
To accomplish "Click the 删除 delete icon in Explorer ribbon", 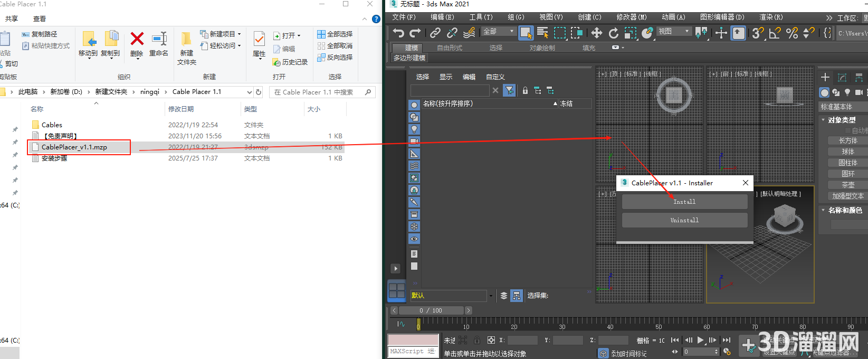I will tap(137, 44).
